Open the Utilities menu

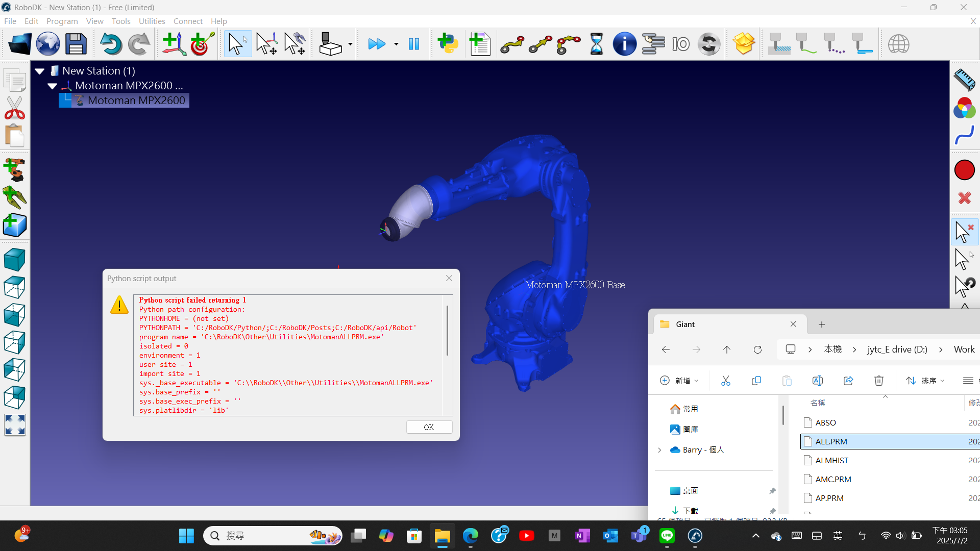(152, 21)
